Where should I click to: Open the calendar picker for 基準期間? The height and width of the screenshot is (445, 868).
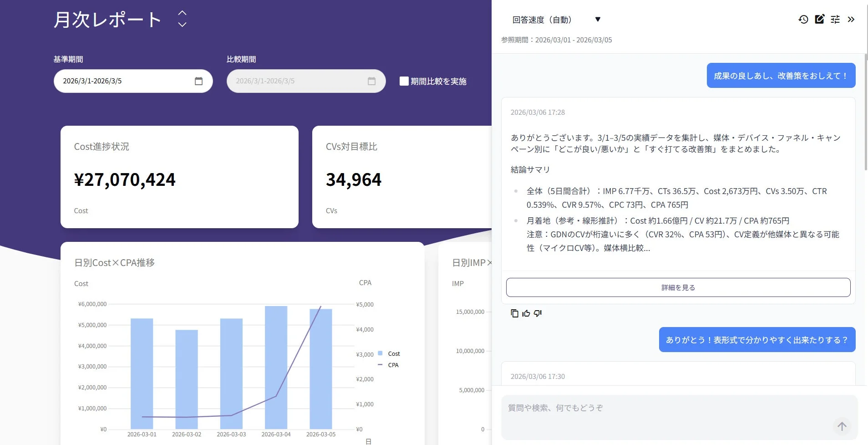(x=198, y=81)
